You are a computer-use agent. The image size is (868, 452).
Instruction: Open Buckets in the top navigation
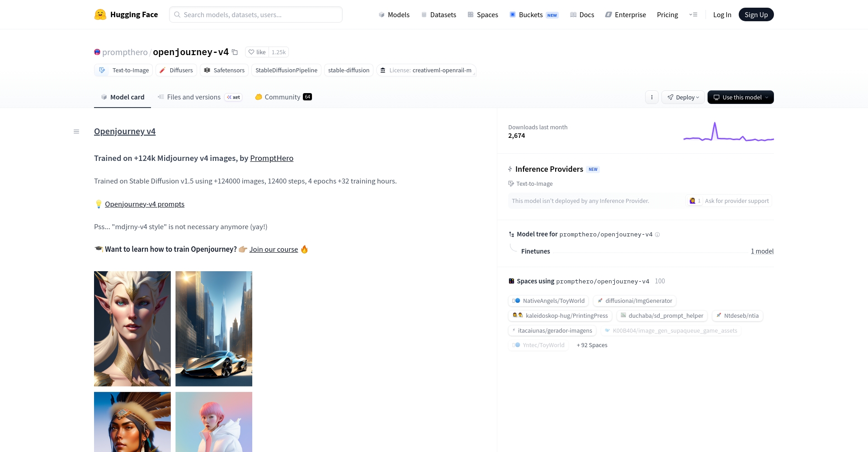pyautogui.click(x=534, y=14)
